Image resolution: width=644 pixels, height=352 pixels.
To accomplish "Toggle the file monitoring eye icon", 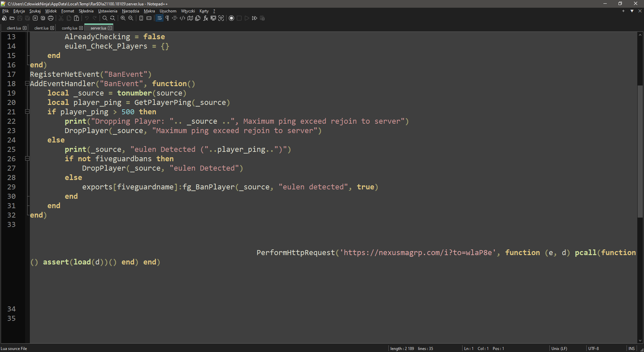I will click(221, 18).
